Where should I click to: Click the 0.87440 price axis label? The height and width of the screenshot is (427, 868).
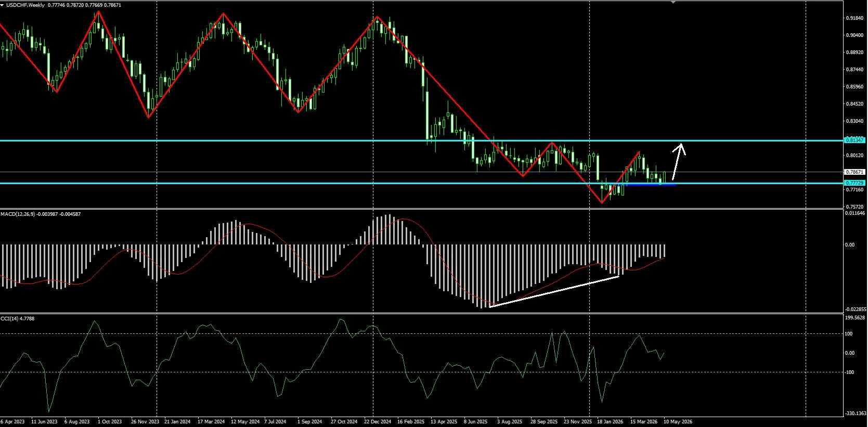[x=855, y=70]
